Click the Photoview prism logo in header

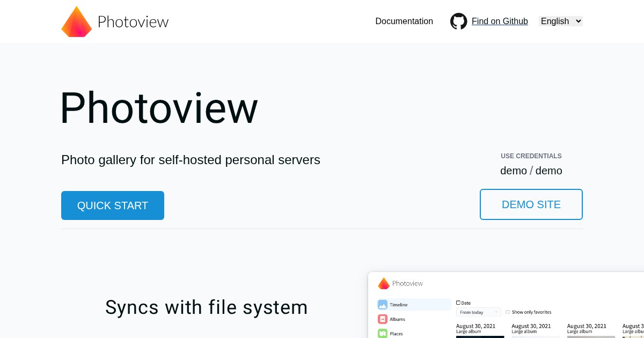(77, 21)
